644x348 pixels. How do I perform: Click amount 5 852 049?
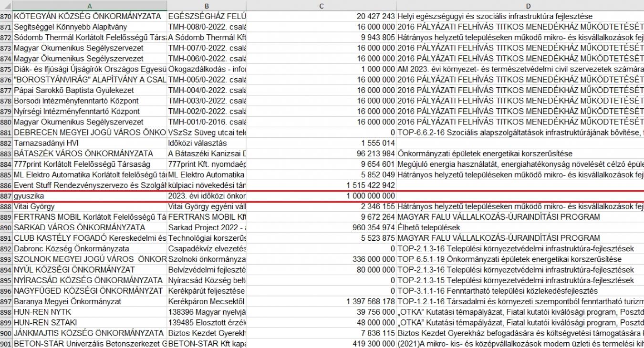pos(321,175)
